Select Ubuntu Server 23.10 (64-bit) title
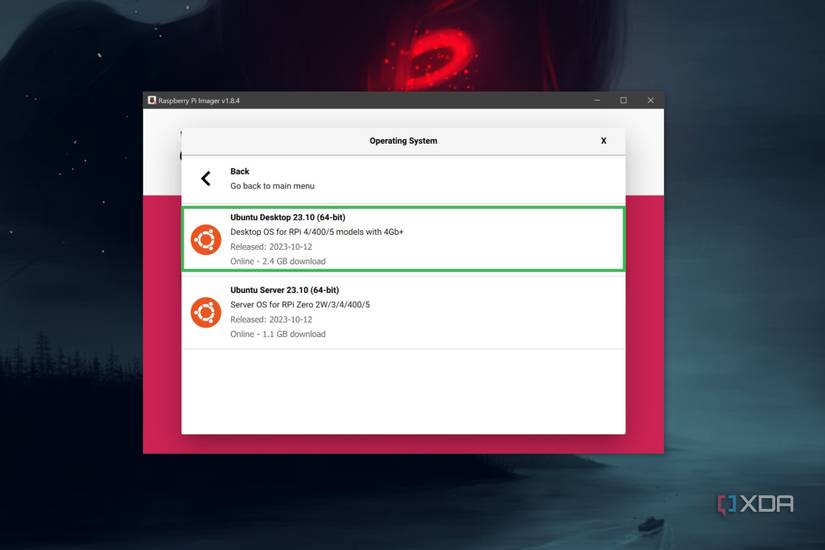The image size is (825, 550). (x=285, y=290)
